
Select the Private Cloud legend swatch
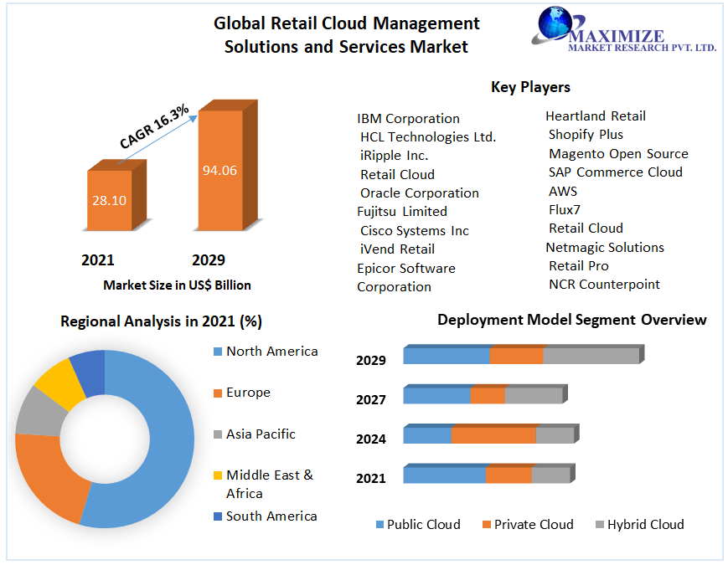(487, 525)
